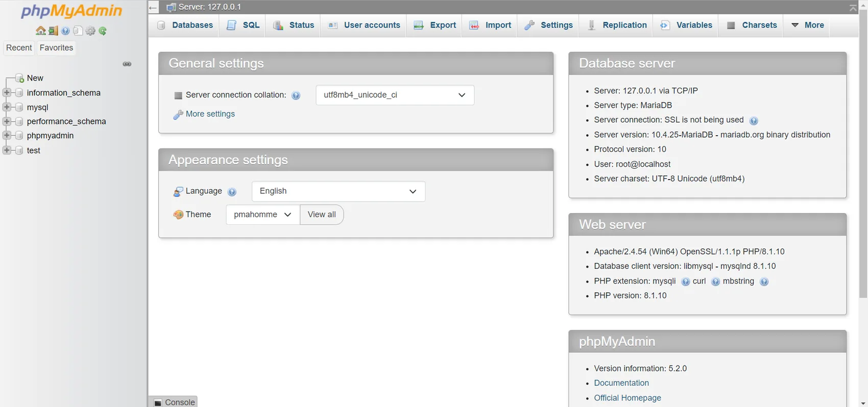Image resolution: width=868 pixels, height=407 pixels.
Task: Click help icon beside Language label
Action: tap(232, 192)
